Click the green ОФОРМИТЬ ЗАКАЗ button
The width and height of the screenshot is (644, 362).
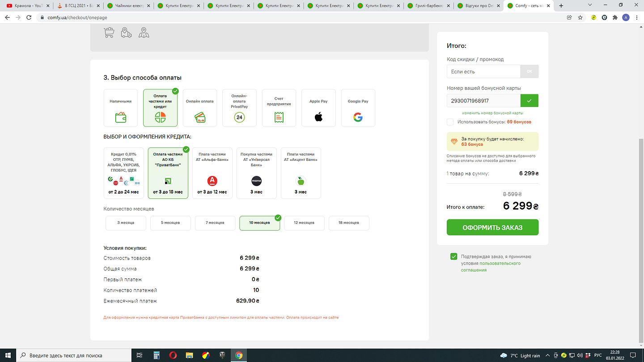coord(492,227)
